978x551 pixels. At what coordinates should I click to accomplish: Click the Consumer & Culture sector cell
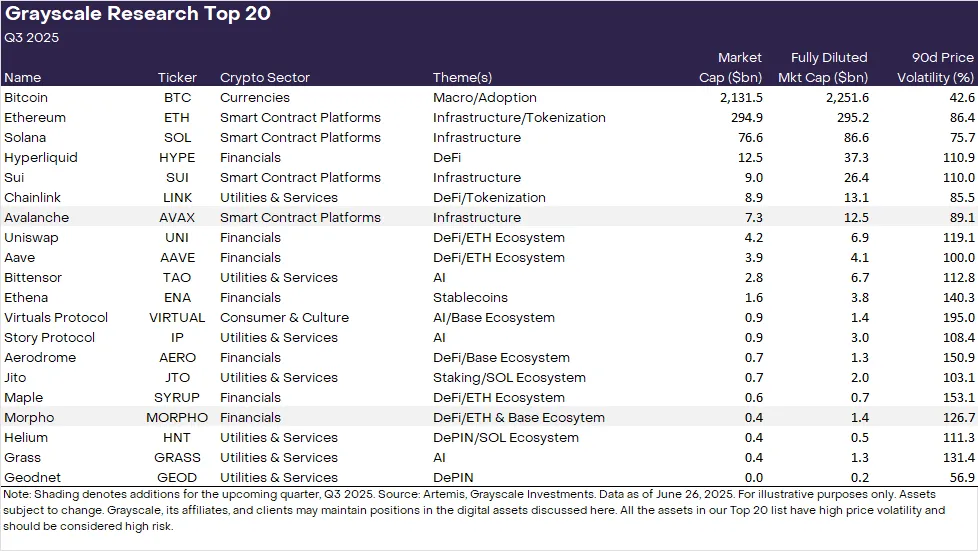tap(284, 317)
